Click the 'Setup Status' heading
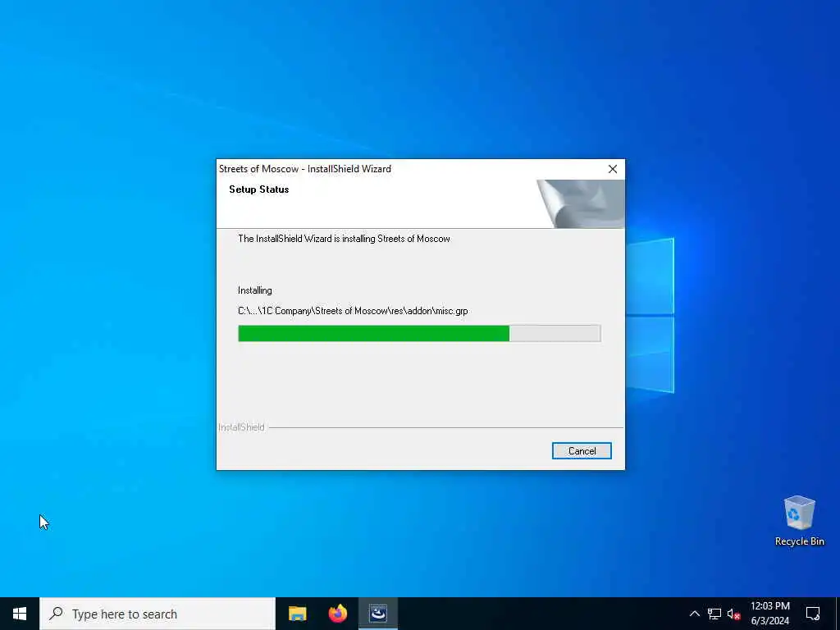 tap(258, 189)
